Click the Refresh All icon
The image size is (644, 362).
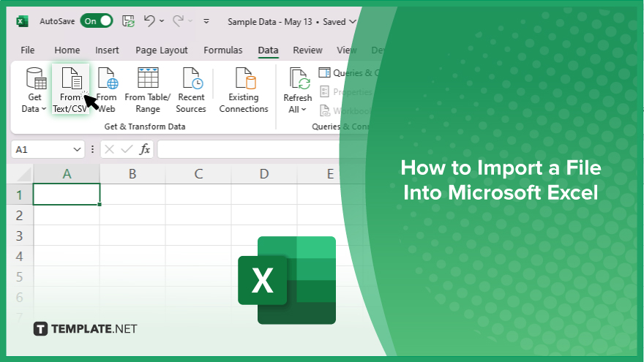coord(298,78)
